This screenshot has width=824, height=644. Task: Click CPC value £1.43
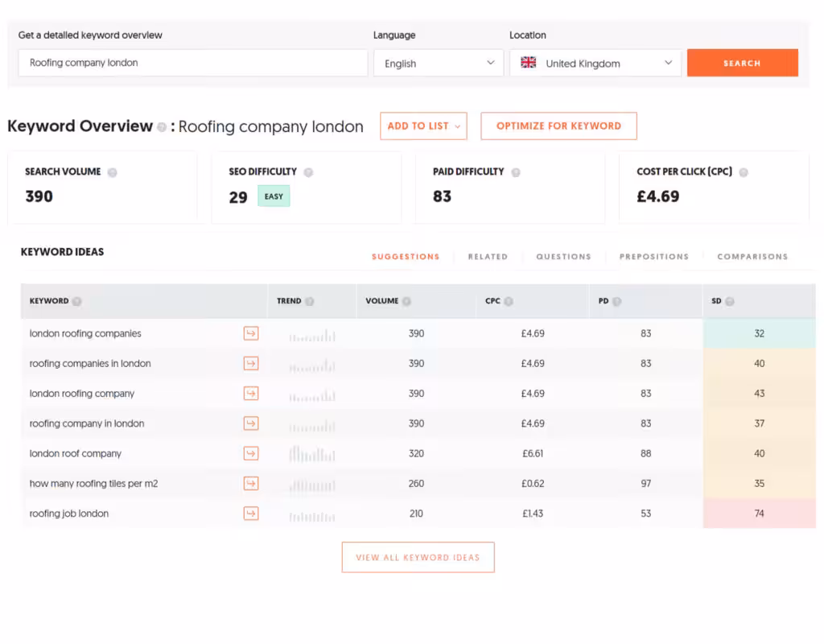pyautogui.click(x=533, y=513)
